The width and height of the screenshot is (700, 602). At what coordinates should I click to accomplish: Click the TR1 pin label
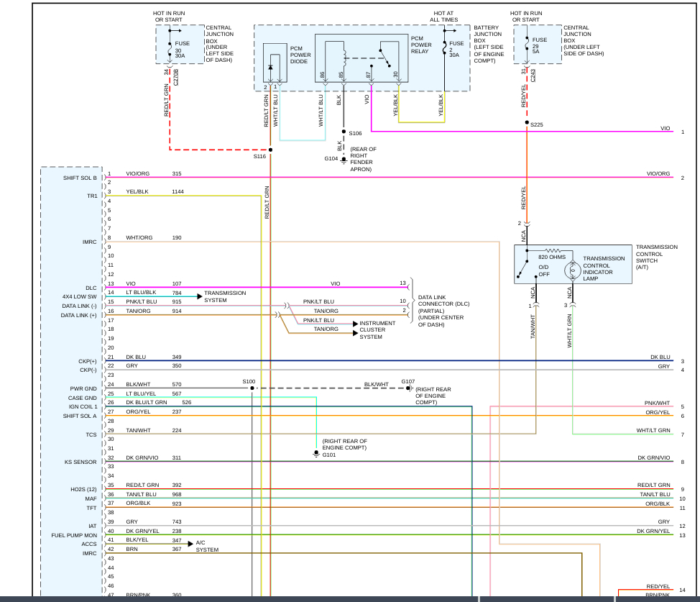(x=92, y=196)
